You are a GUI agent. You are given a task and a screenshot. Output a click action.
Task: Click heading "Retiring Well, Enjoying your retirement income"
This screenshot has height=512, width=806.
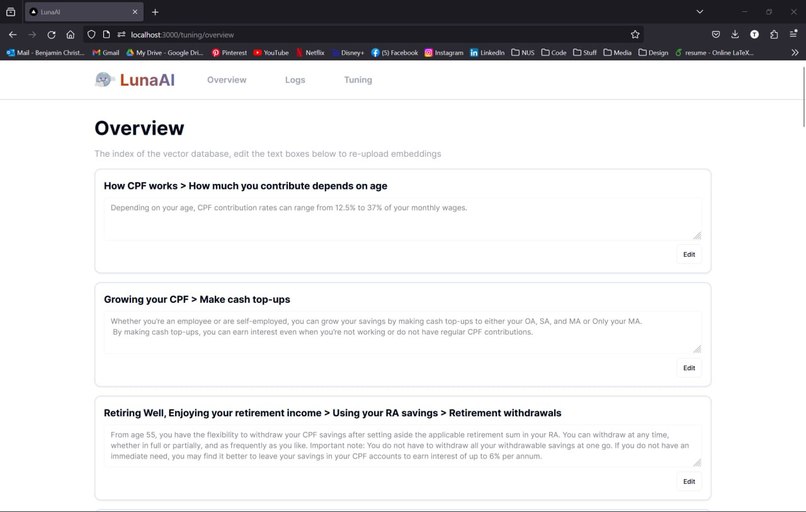[x=216, y=413]
